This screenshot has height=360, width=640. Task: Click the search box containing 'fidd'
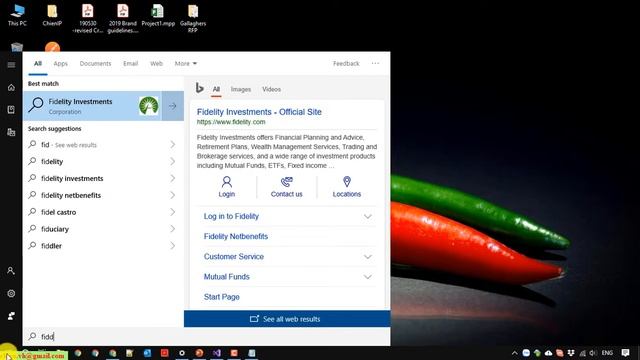tap(207, 336)
